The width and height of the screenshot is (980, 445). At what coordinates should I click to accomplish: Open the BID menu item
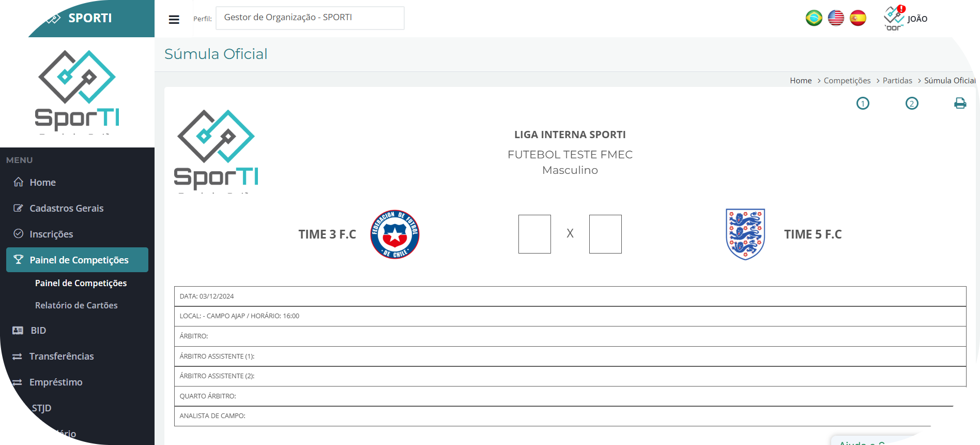point(38,330)
